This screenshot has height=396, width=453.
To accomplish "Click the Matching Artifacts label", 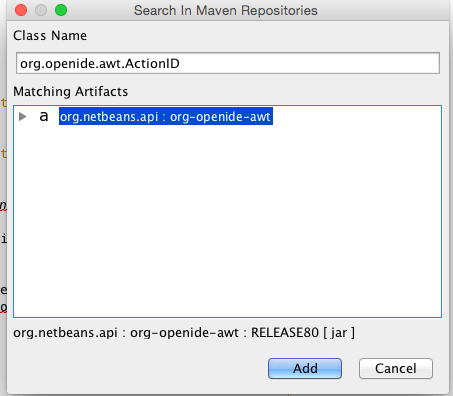I will tap(71, 91).
